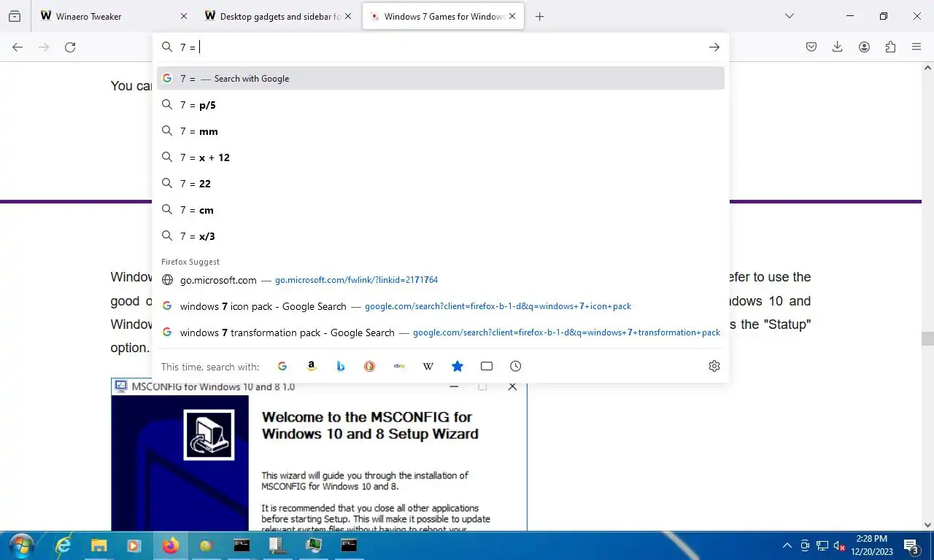Search this time with Amazon icon

coord(312,366)
